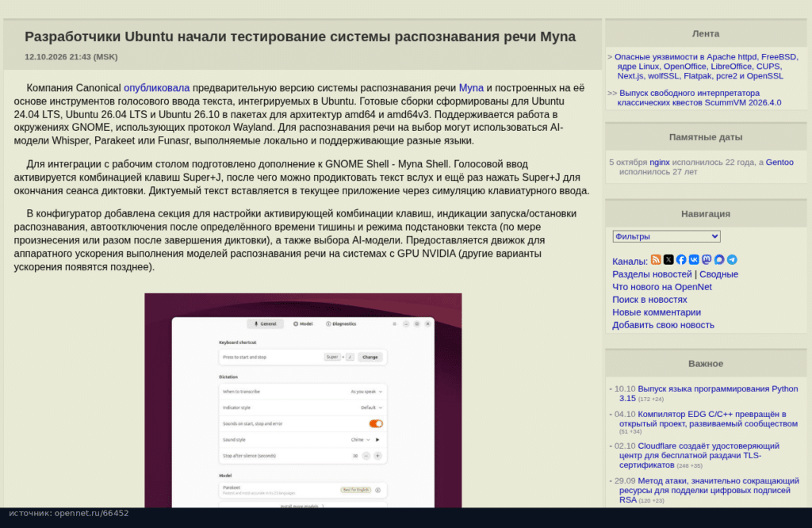Open the Telegram channel icon

[x=732, y=260]
